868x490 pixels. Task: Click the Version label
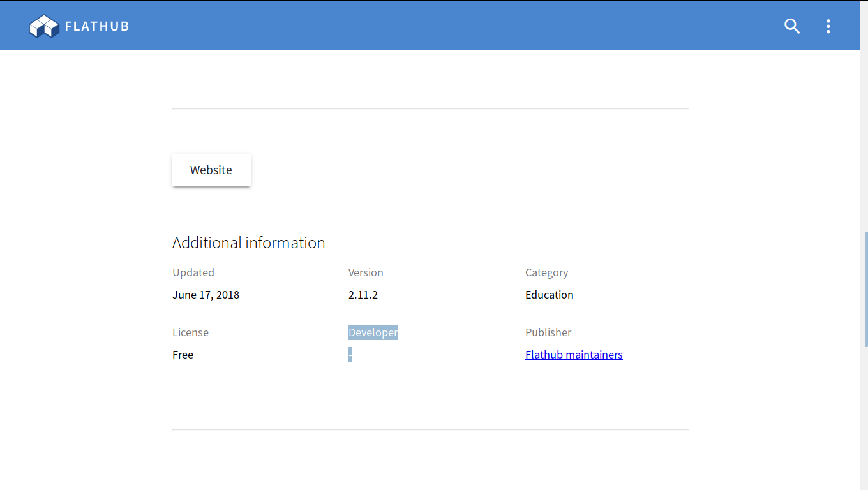point(365,272)
